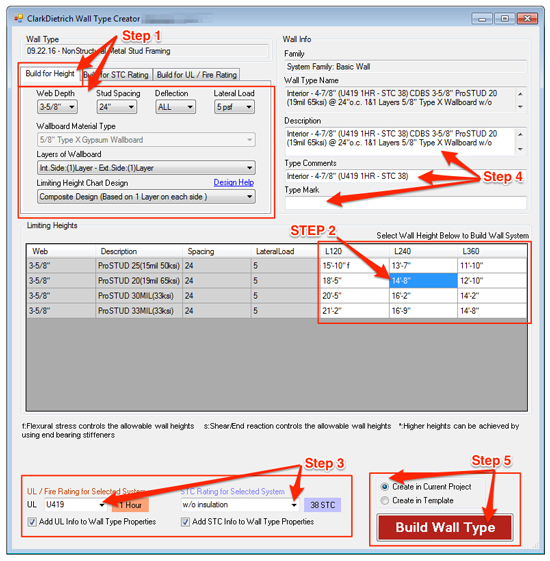This screenshot has height=561, width=550.
Task: Click the ProSTUD 25(15mil 50ksi) row description
Action: pos(139,266)
